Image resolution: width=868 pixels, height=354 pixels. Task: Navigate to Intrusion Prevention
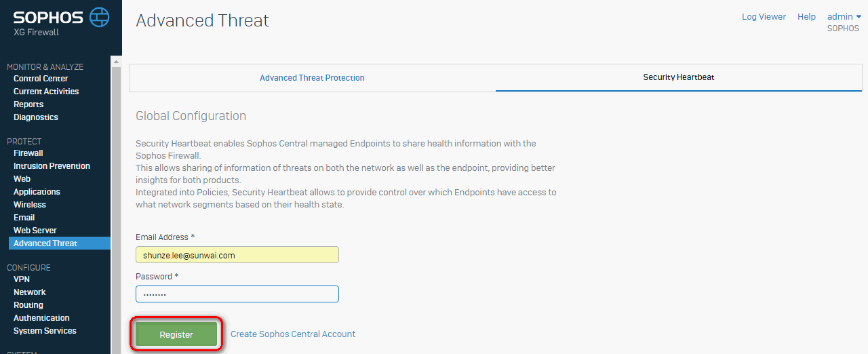tap(52, 166)
